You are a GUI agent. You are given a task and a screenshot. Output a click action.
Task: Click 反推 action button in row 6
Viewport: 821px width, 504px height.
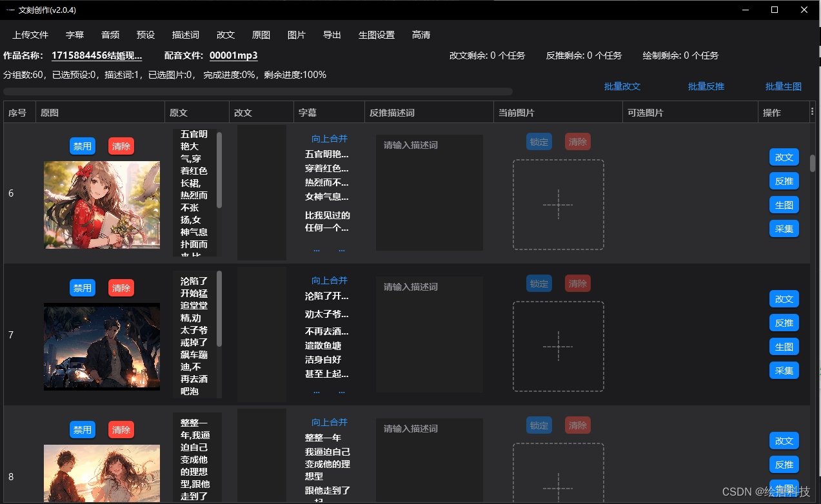[x=784, y=181]
